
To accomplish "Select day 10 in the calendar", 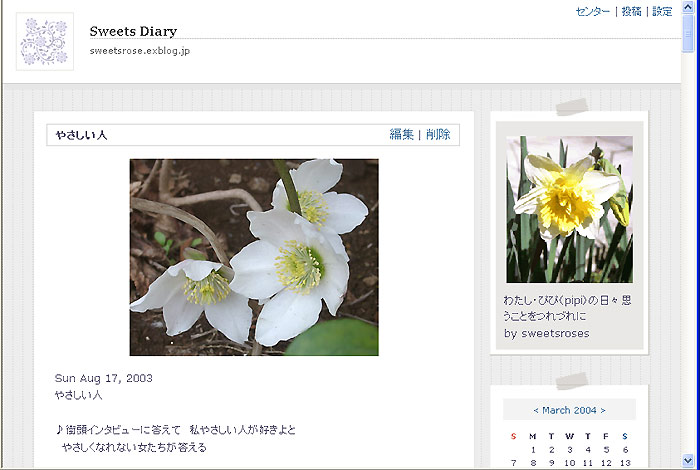I will click(569, 463).
